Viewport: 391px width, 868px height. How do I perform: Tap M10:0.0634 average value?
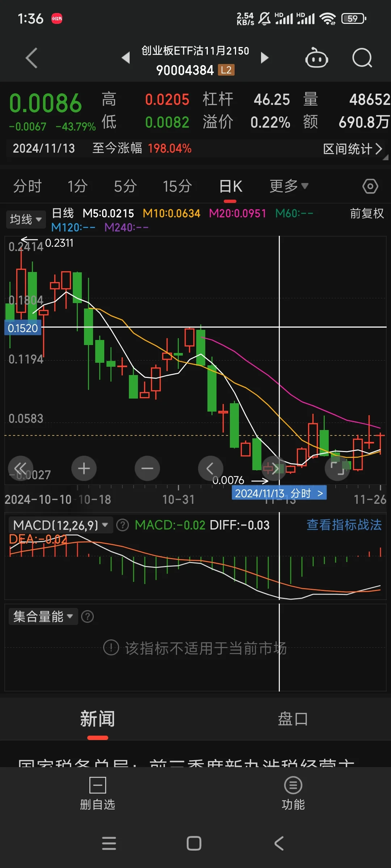coord(171,213)
